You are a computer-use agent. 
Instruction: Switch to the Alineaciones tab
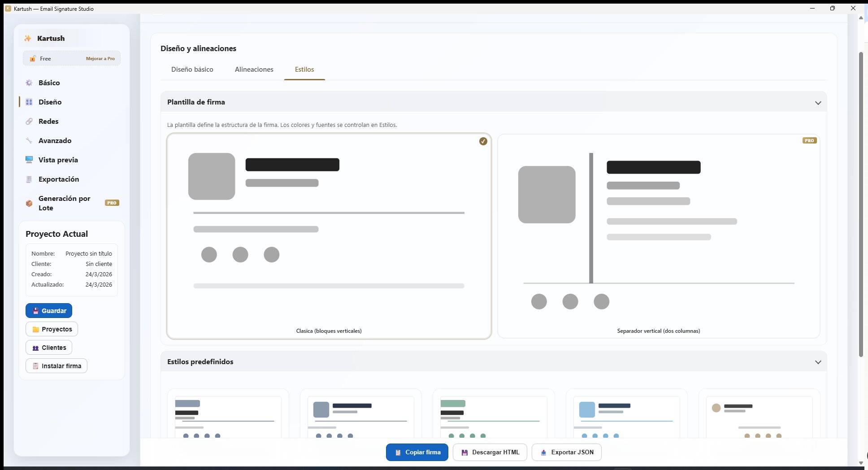[254, 70]
